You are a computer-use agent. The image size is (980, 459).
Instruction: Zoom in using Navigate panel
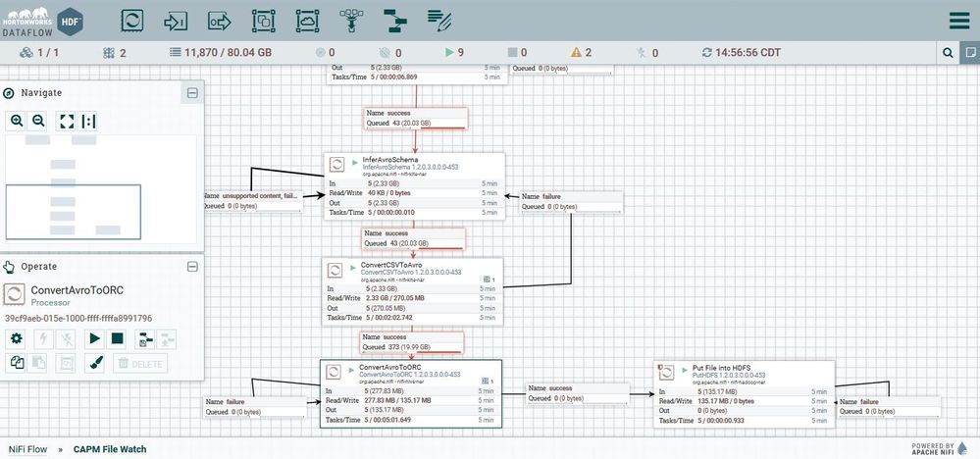click(18, 121)
